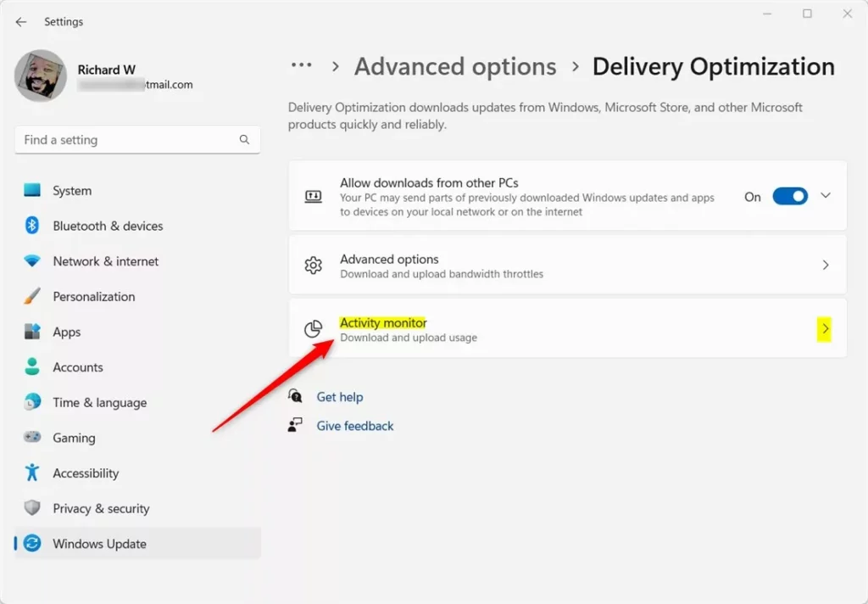Click the Get help link
The image size is (868, 604).
click(340, 397)
